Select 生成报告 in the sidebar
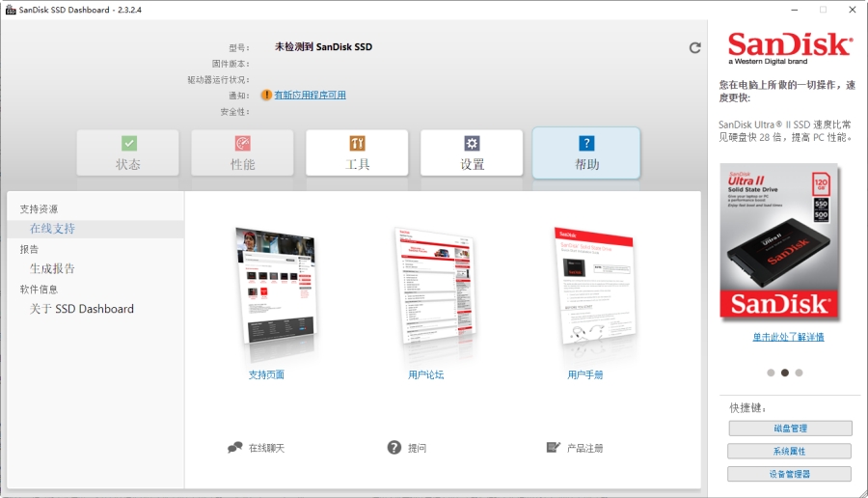 [52, 268]
